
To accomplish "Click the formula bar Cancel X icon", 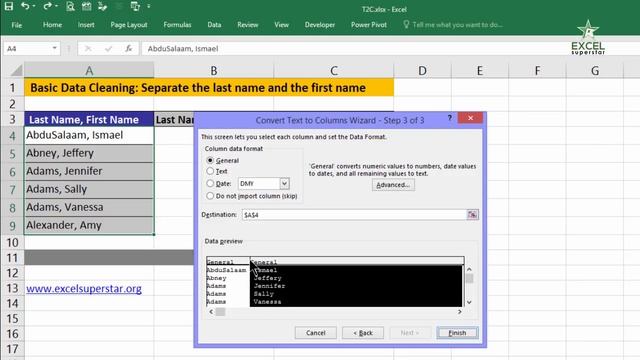I will (88, 49).
